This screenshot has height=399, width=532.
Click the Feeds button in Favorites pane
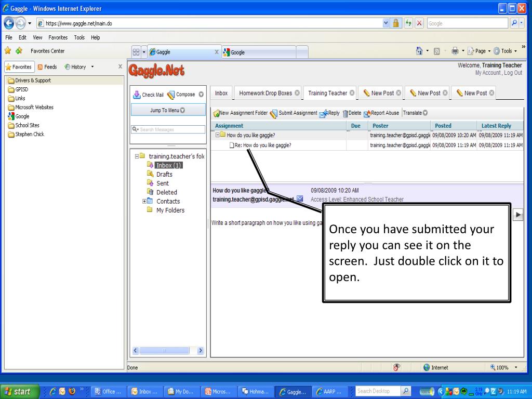(x=47, y=67)
